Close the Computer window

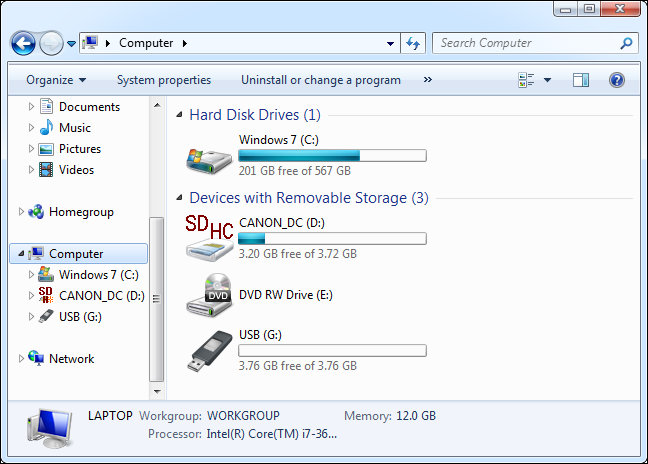(620, 9)
